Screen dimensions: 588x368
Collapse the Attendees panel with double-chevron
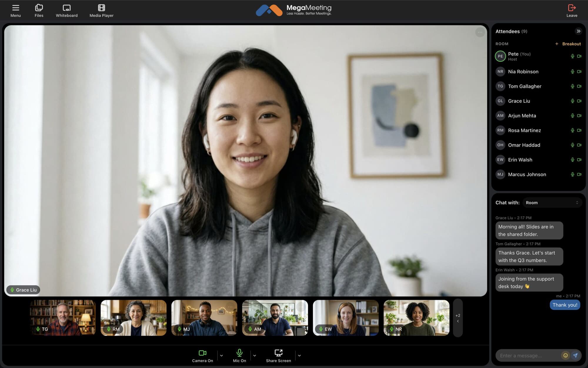(578, 31)
